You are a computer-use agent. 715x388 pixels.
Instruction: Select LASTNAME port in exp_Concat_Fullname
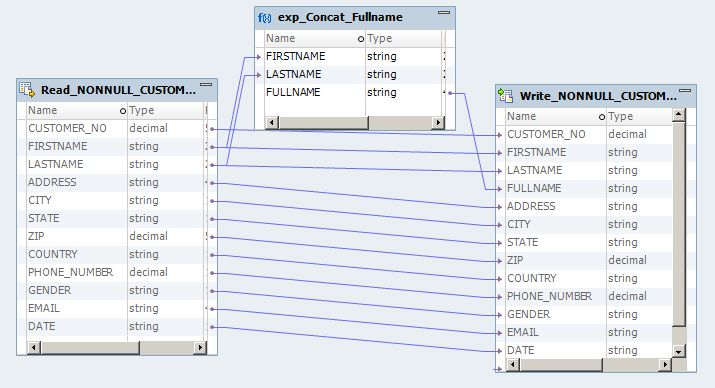294,74
